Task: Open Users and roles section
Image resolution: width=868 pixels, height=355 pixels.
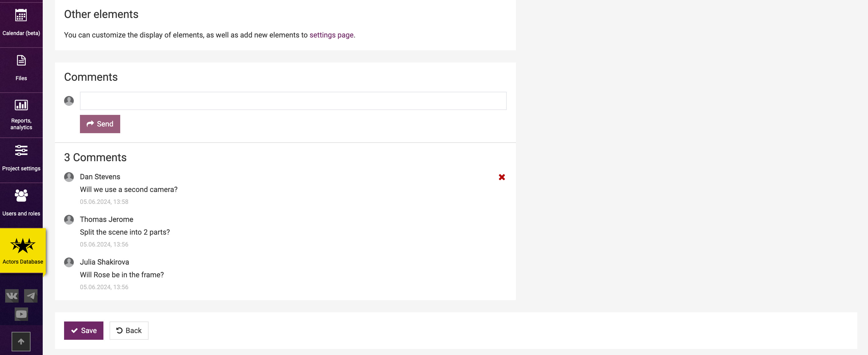Action: tap(21, 205)
